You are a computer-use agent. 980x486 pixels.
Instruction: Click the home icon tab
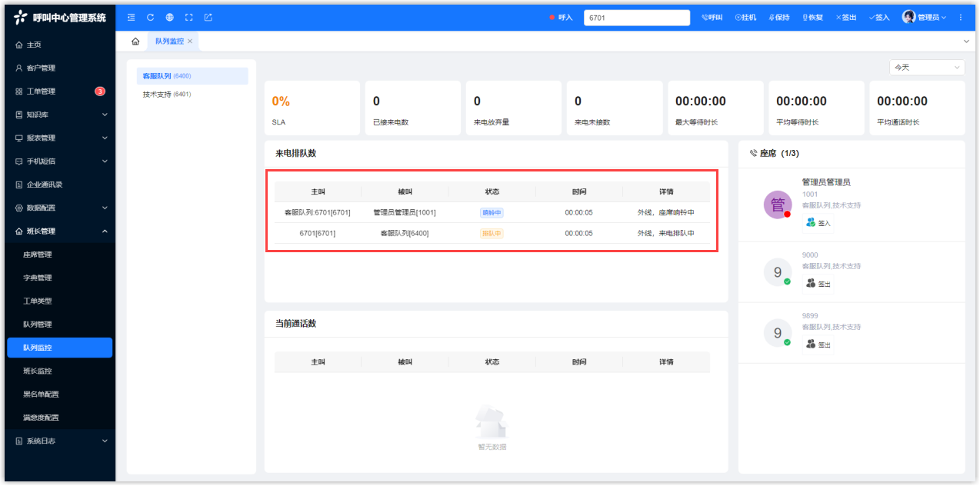click(135, 42)
